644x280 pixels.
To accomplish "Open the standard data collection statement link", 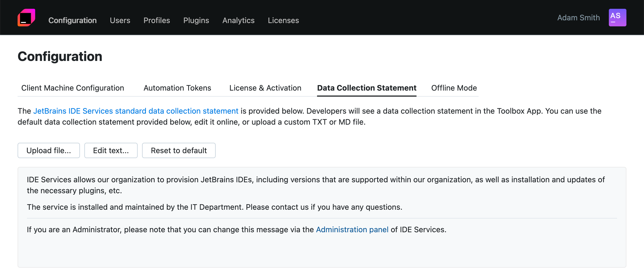I will [136, 111].
